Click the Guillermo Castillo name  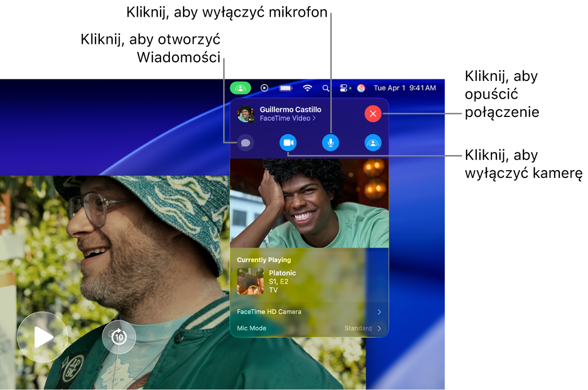tap(291, 110)
